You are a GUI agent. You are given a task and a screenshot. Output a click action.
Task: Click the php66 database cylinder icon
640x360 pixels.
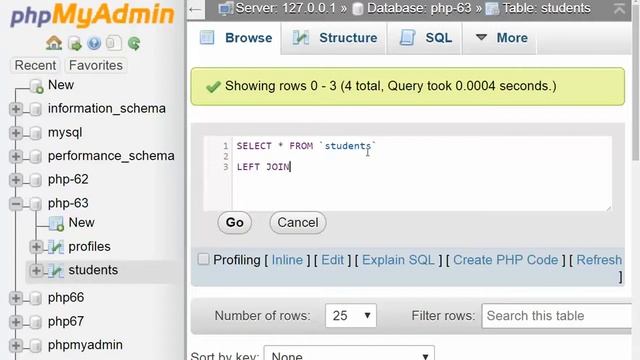coord(36,298)
